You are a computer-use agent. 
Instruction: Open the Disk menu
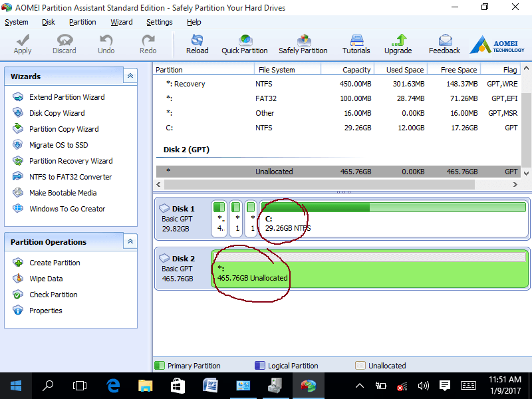tap(49, 22)
